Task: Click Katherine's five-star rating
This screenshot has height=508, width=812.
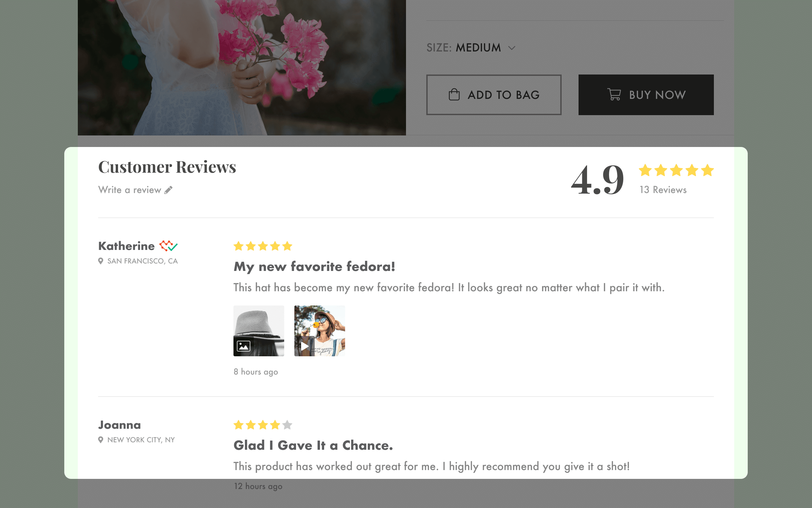Action: (x=263, y=246)
